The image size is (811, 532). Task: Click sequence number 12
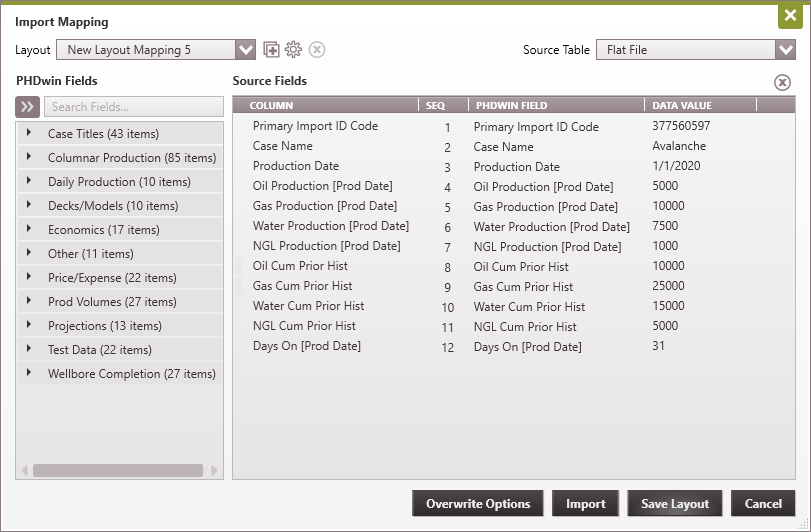click(x=447, y=348)
